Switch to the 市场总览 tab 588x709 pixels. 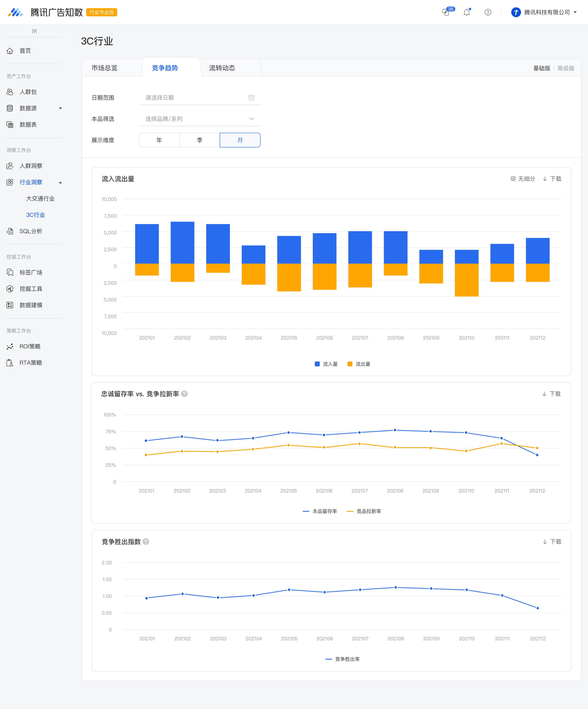pyautogui.click(x=105, y=68)
